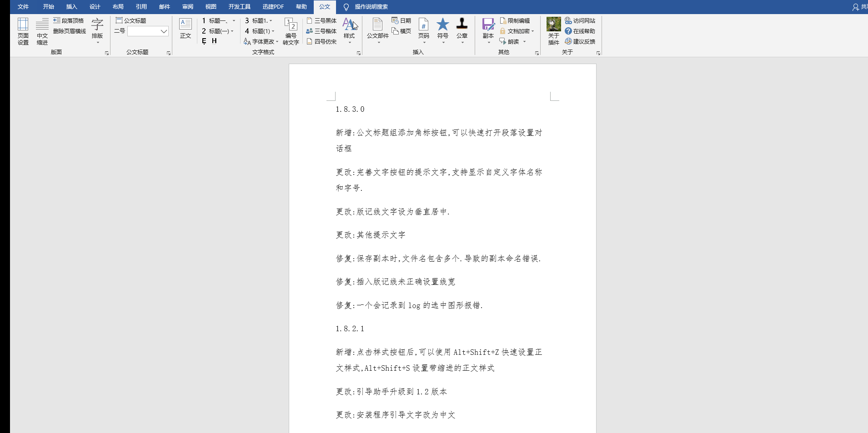Apply 中文缩进 Chinese indent
Viewport: 868px width, 433px height.
point(42,31)
